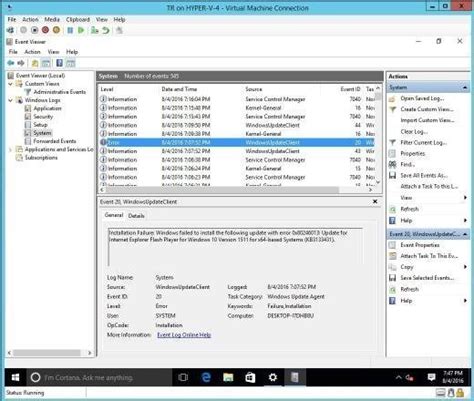
Task: Show hidden system tray icons
Action: [x=399, y=377]
